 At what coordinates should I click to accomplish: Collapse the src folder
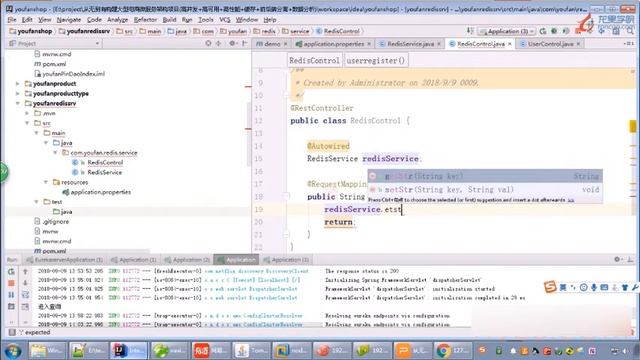coord(27,123)
